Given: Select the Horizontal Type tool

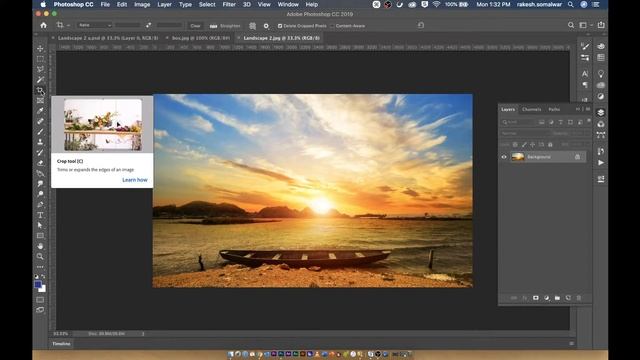Looking at the screenshot, I should point(40,215).
